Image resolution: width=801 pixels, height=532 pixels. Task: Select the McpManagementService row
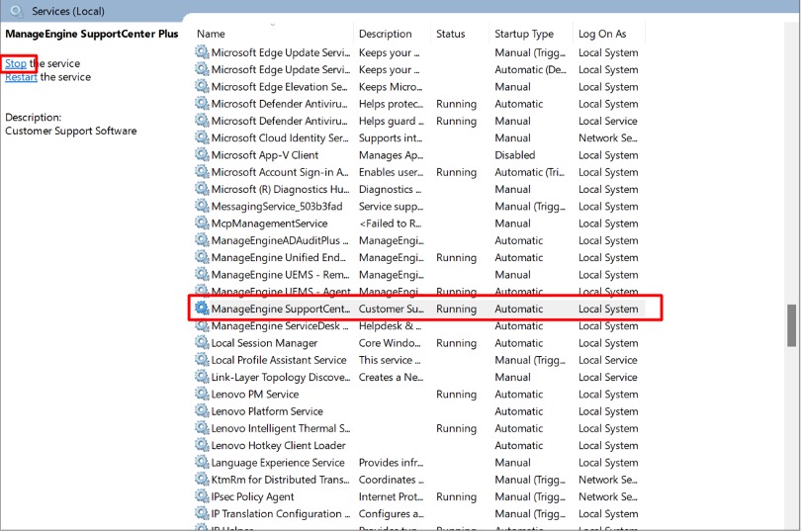point(269,223)
